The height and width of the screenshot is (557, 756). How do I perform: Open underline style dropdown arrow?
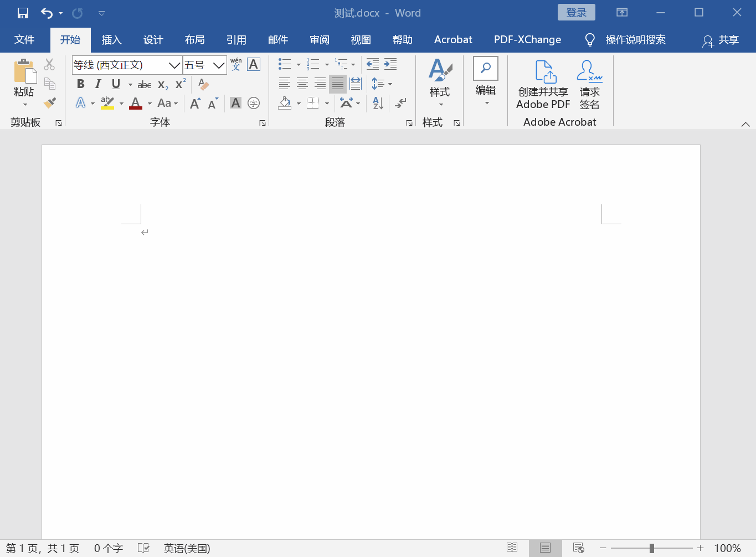[130, 85]
